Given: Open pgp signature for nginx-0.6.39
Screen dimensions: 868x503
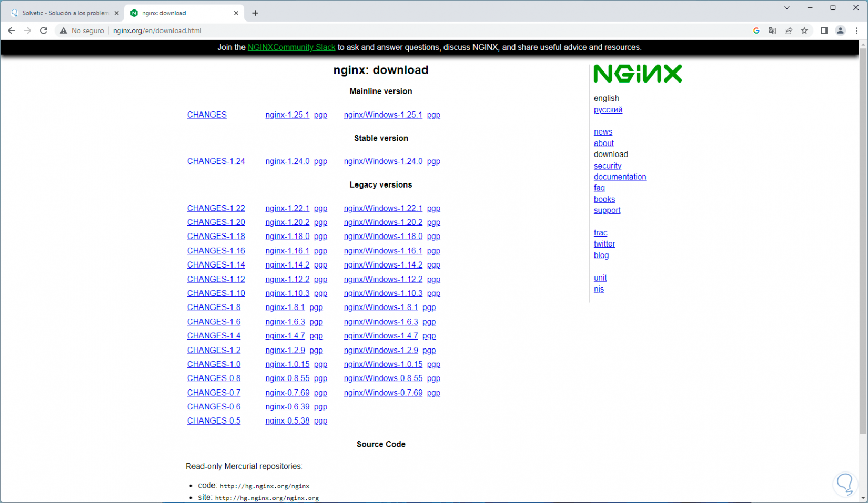Looking at the screenshot, I should point(320,407).
